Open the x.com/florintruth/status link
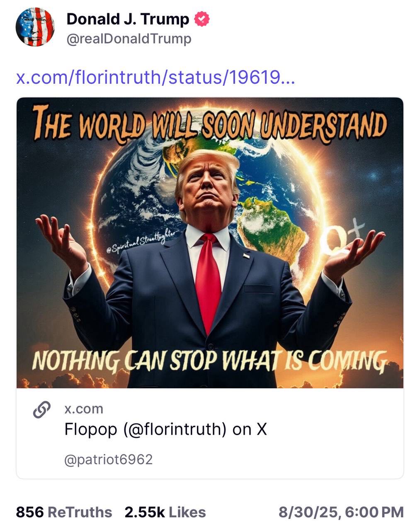The height and width of the screenshot is (531, 420). 155,77
